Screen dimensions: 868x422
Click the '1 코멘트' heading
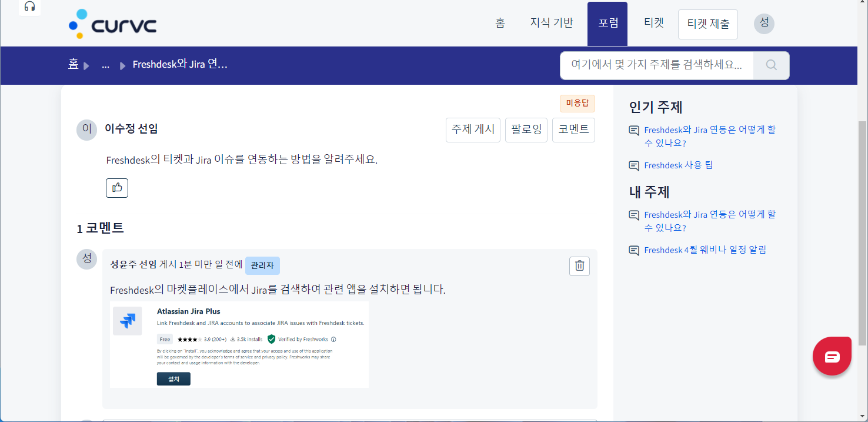tap(101, 228)
